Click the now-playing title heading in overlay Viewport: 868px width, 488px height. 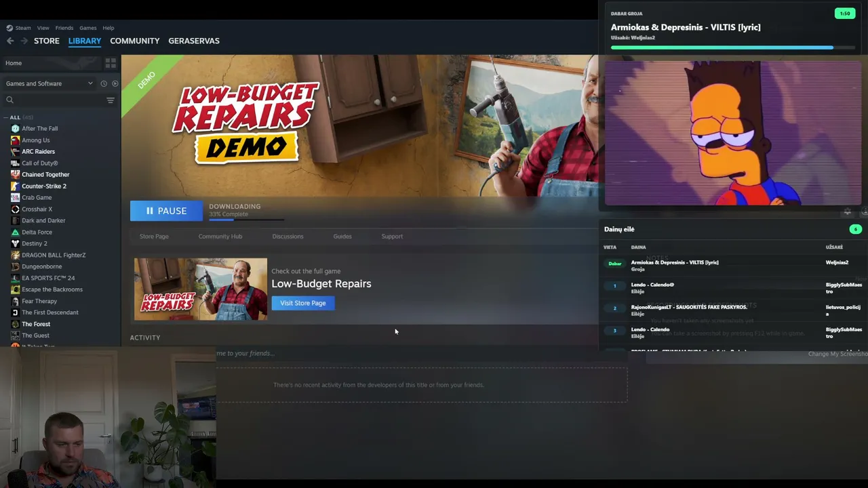(x=686, y=27)
